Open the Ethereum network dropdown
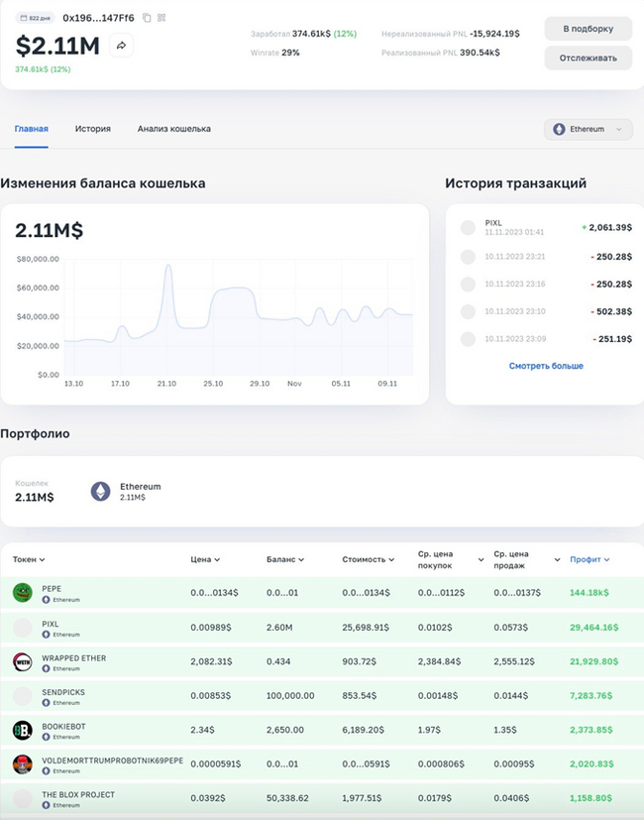This screenshot has height=820, width=644. pos(588,129)
